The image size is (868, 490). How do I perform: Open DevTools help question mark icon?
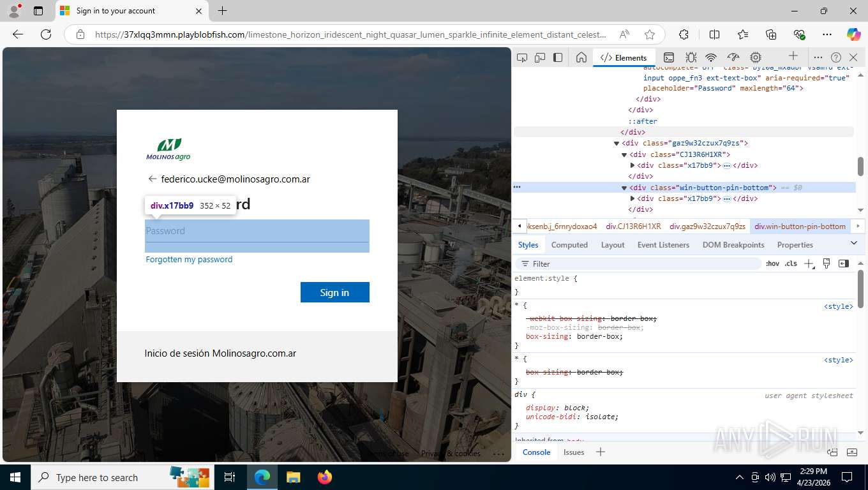point(836,57)
